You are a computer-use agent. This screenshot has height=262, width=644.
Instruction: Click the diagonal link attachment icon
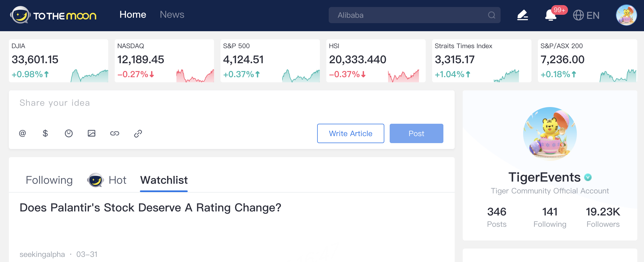tap(138, 133)
